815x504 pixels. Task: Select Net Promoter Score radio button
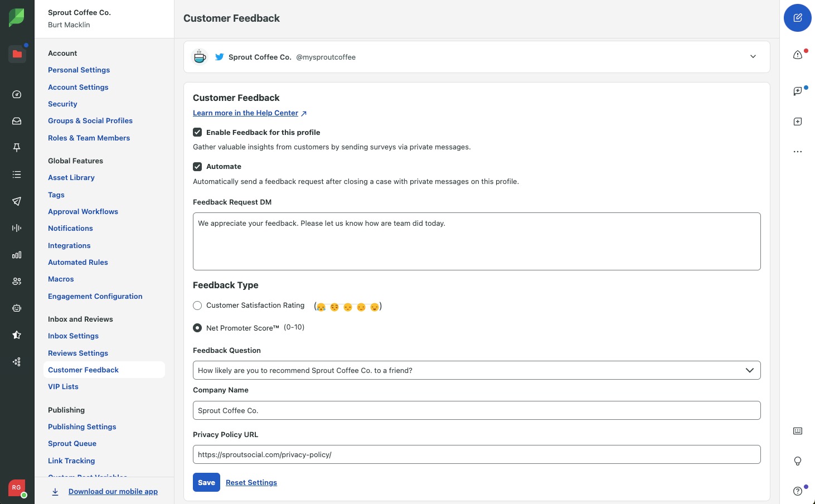click(197, 328)
